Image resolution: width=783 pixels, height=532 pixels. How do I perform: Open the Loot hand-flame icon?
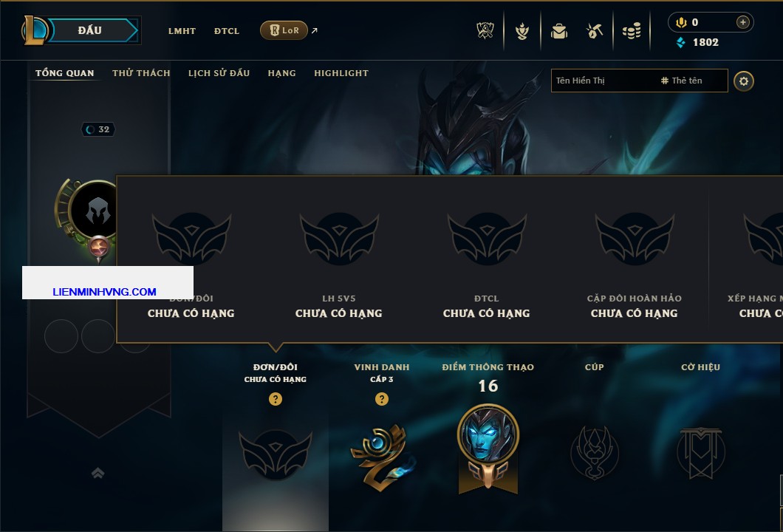click(522, 31)
